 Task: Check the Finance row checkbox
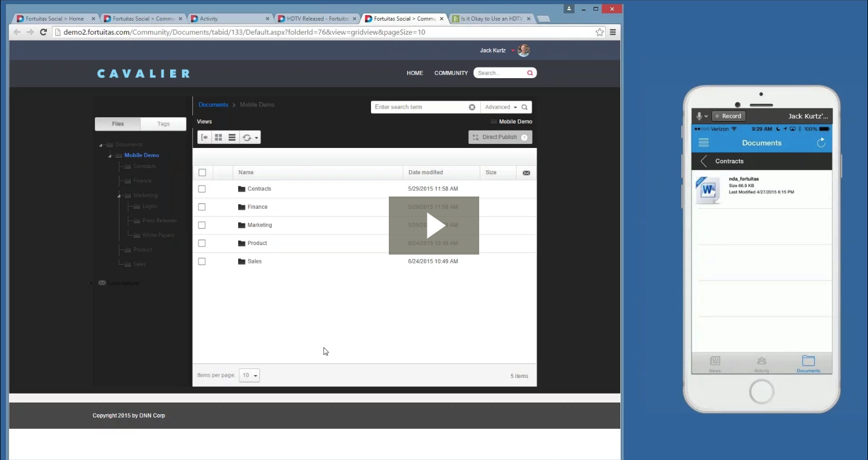[x=202, y=207]
